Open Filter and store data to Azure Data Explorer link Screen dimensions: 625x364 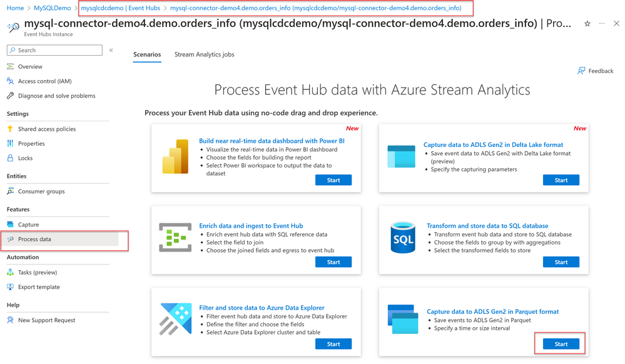[x=262, y=308]
